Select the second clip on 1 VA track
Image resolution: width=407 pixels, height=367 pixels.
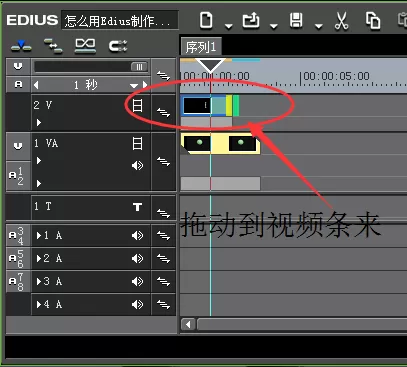242,143
